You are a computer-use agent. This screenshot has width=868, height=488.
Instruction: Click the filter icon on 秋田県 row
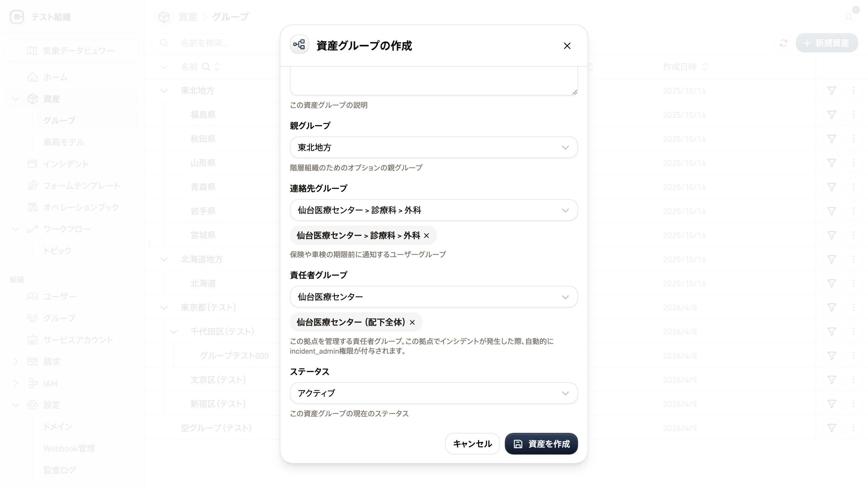tap(832, 139)
